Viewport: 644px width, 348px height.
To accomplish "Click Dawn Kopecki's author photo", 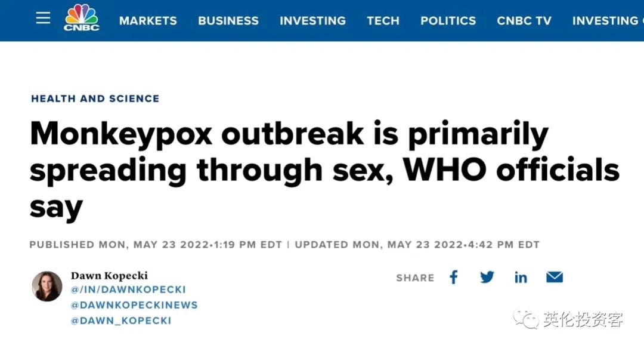I will 47,287.
